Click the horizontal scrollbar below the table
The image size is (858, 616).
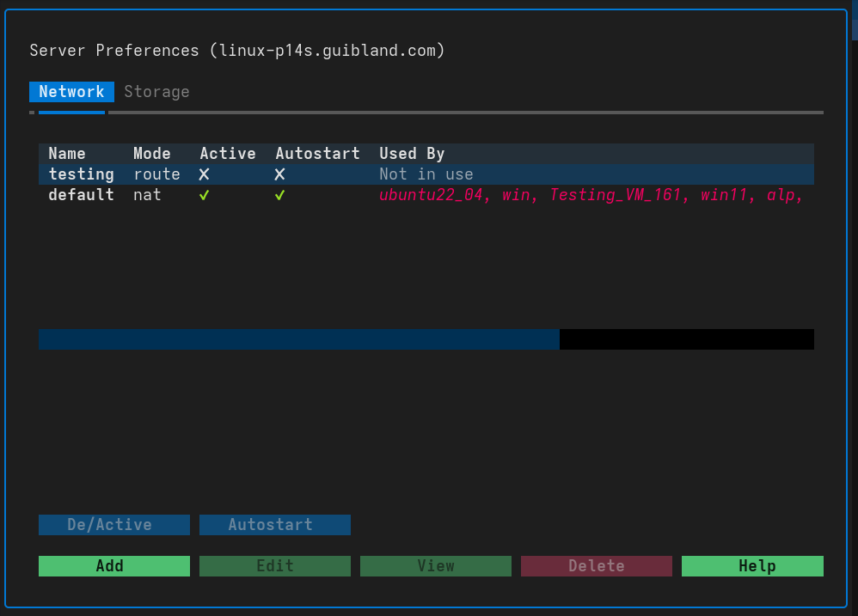298,339
